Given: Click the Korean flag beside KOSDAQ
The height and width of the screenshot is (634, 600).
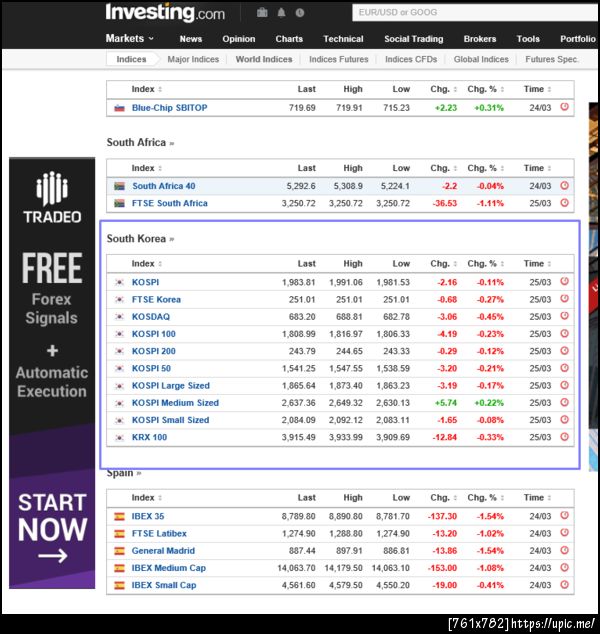Looking at the screenshot, I should [x=119, y=316].
